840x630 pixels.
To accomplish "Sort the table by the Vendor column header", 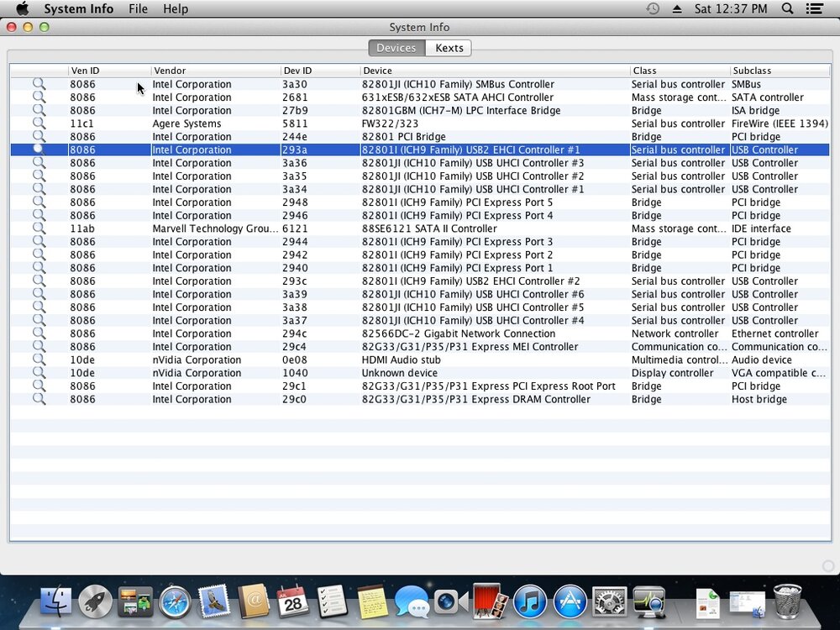I will [x=214, y=71].
